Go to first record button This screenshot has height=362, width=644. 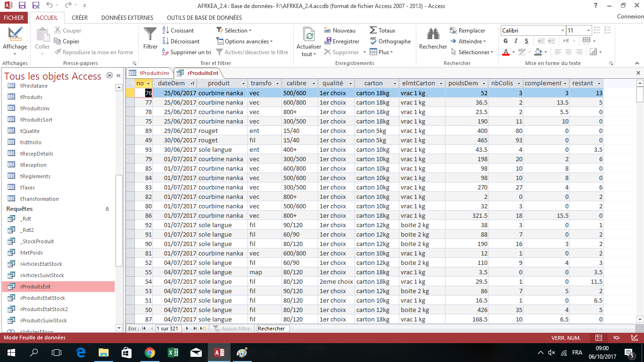click(144, 329)
